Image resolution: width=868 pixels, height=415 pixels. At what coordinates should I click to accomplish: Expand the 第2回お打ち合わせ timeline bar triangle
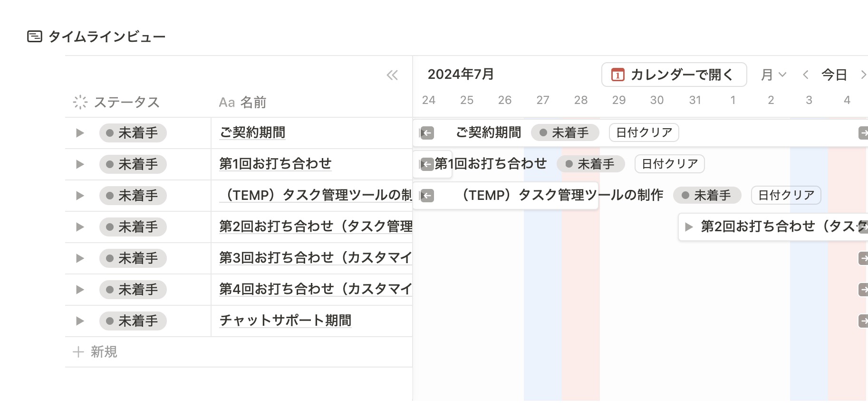[x=688, y=227]
